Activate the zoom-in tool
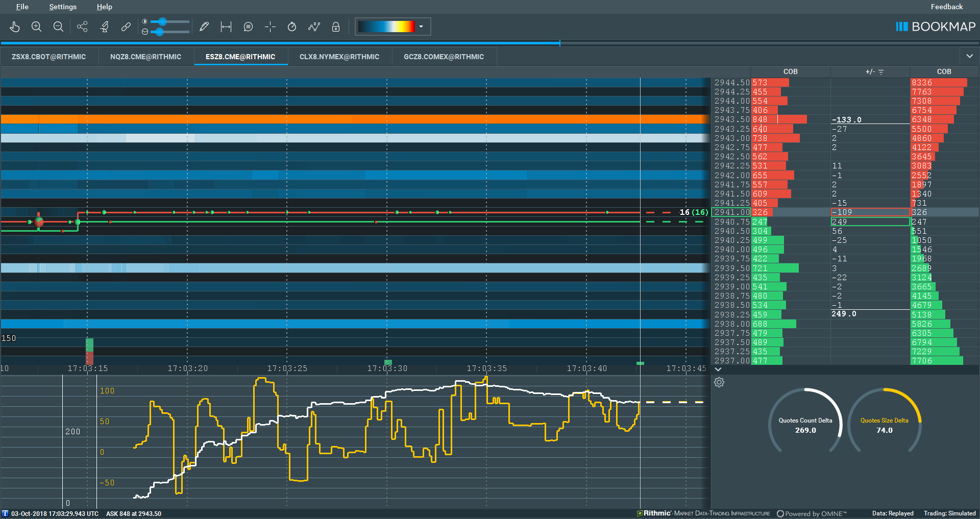Screen dimensions: 980x519 click(x=36, y=27)
